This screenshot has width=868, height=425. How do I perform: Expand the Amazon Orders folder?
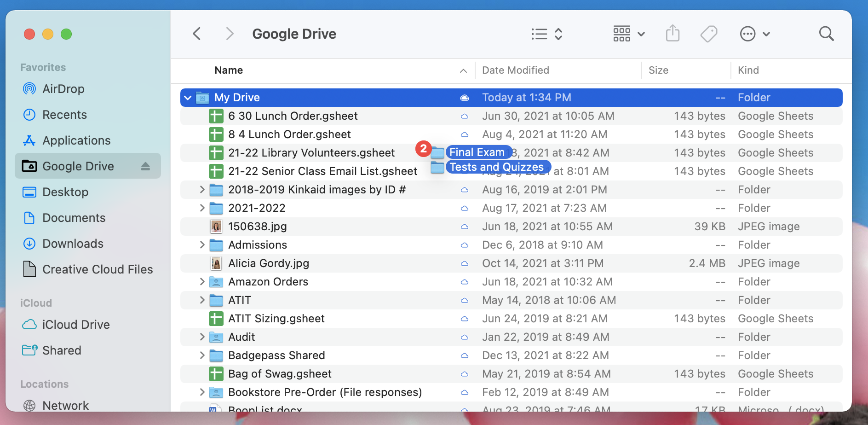(202, 281)
